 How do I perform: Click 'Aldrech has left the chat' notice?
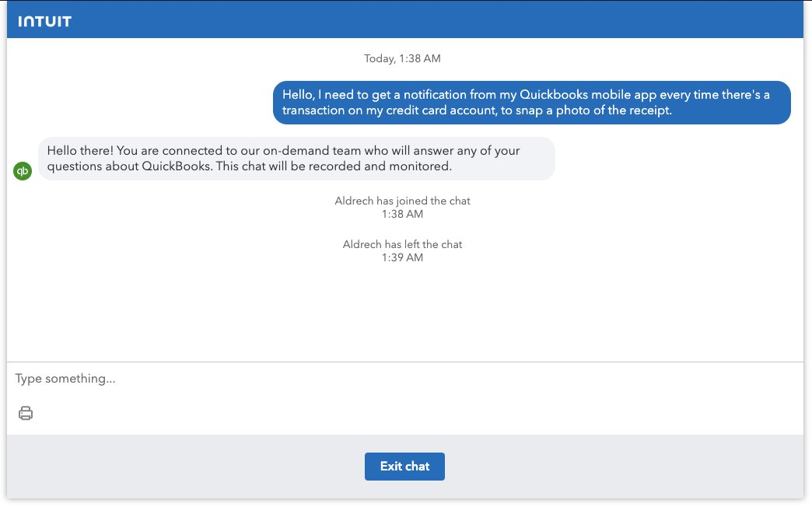click(x=402, y=244)
